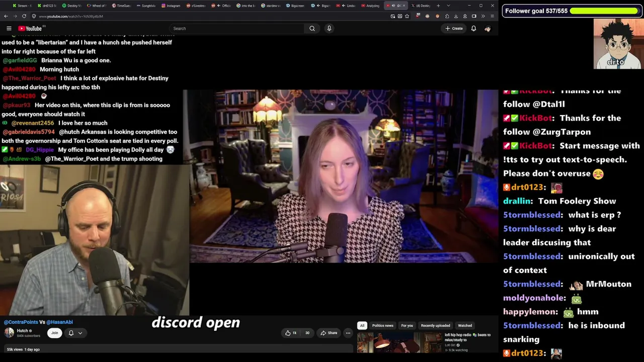Click the search magnifier button
Image resolution: width=644 pixels, height=362 pixels.
(312, 29)
